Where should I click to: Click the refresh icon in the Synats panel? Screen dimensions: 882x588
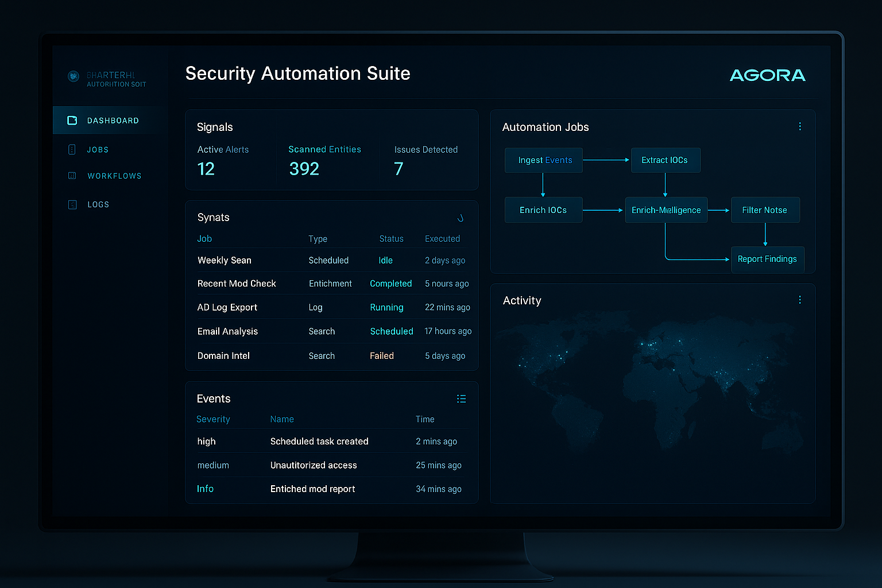460,218
